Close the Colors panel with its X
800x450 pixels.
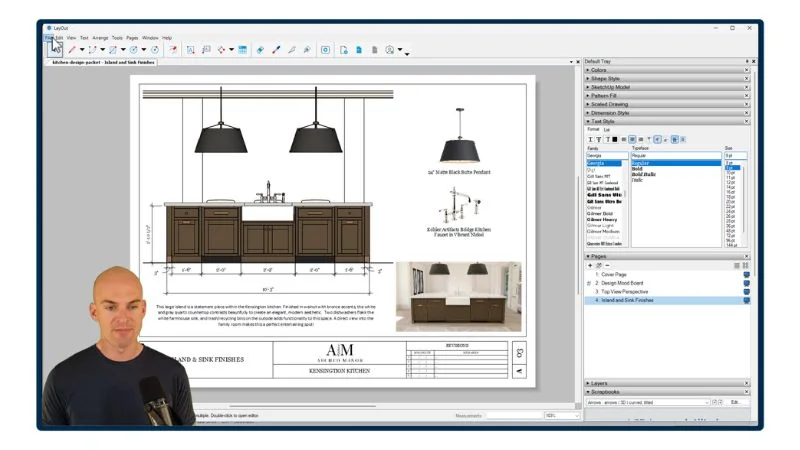click(x=746, y=70)
